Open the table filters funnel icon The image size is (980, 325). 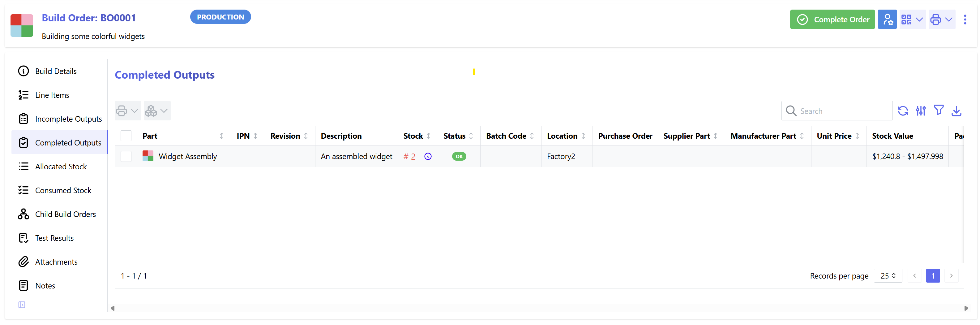click(x=939, y=111)
